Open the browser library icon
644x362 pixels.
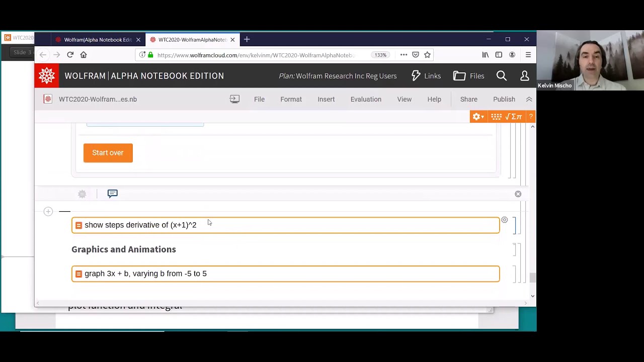point(485,55)
